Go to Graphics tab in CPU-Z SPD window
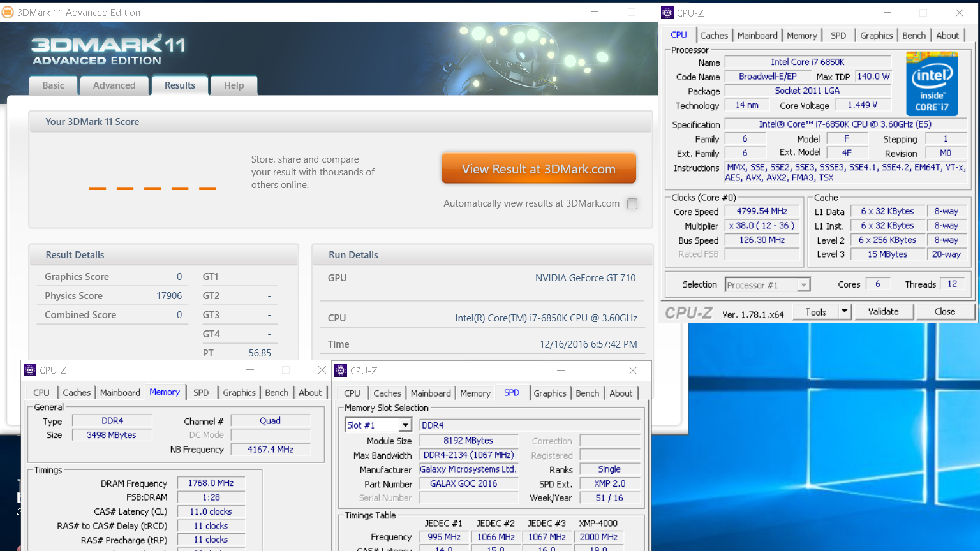This screenshot has width=980, height=551. (x=550, y=393)
